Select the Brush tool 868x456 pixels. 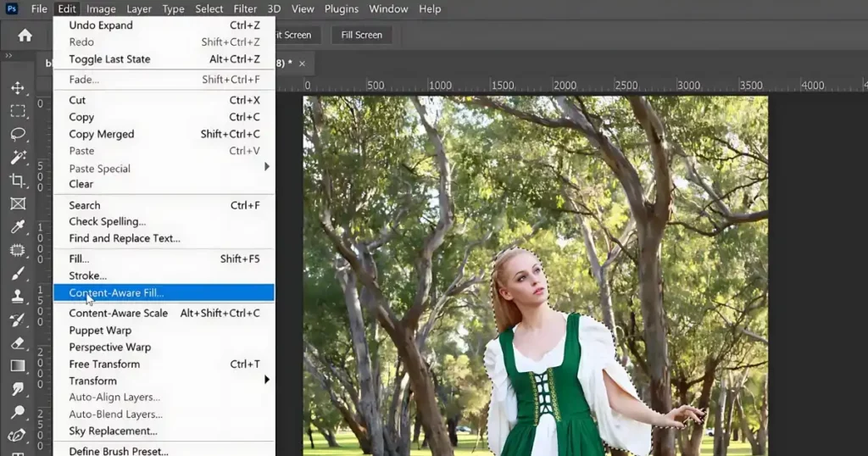point(18,274)
